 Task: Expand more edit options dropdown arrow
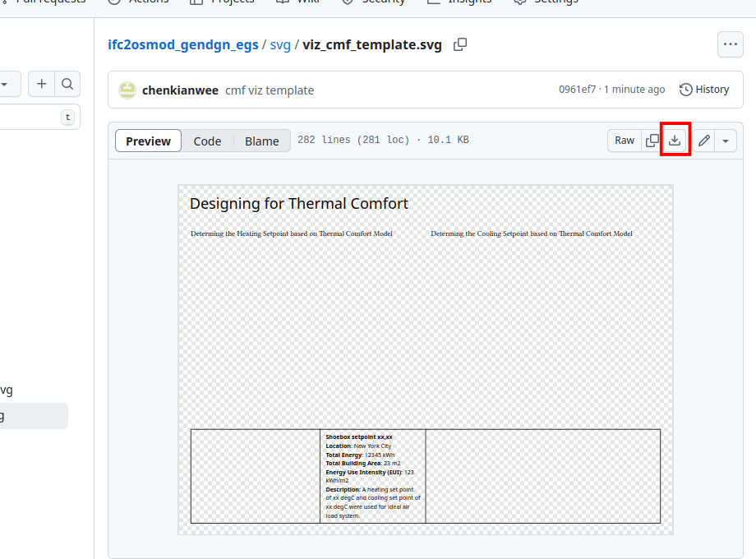point(725,141)
